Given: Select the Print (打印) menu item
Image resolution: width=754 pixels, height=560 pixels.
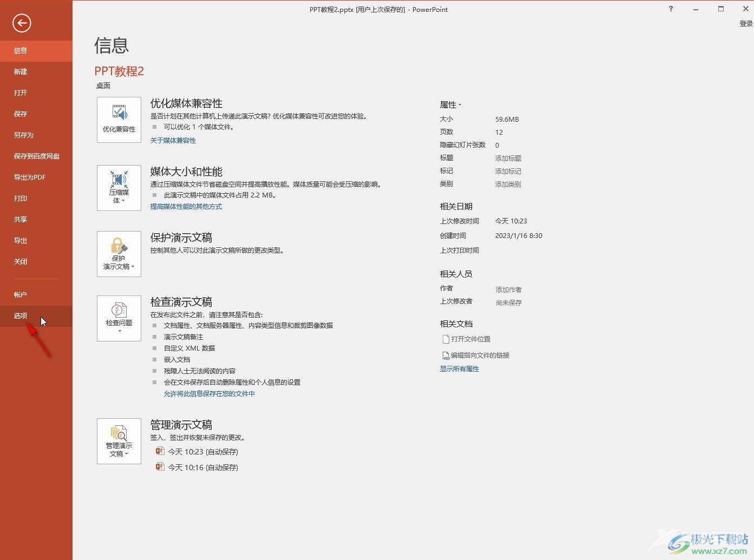Looking at the screenshot, I should tap(36, 199).
